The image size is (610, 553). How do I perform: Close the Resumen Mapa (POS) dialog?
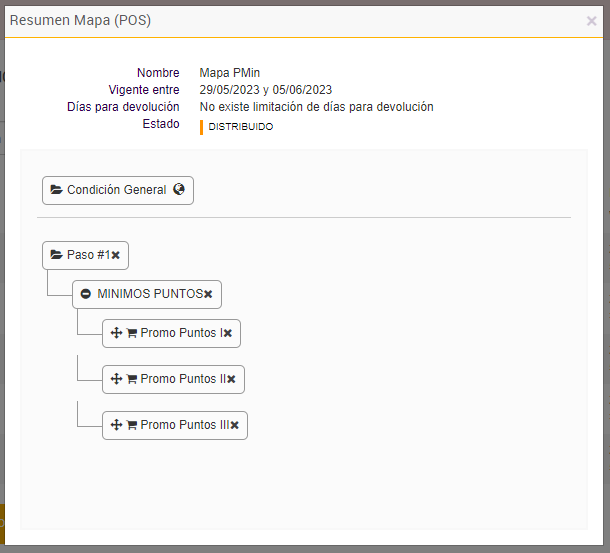click(591, 20)
